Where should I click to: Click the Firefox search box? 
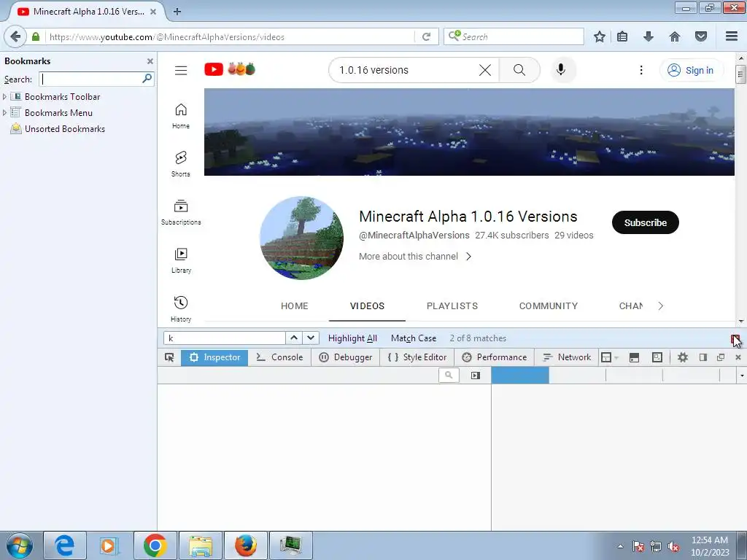pos(514,36)
